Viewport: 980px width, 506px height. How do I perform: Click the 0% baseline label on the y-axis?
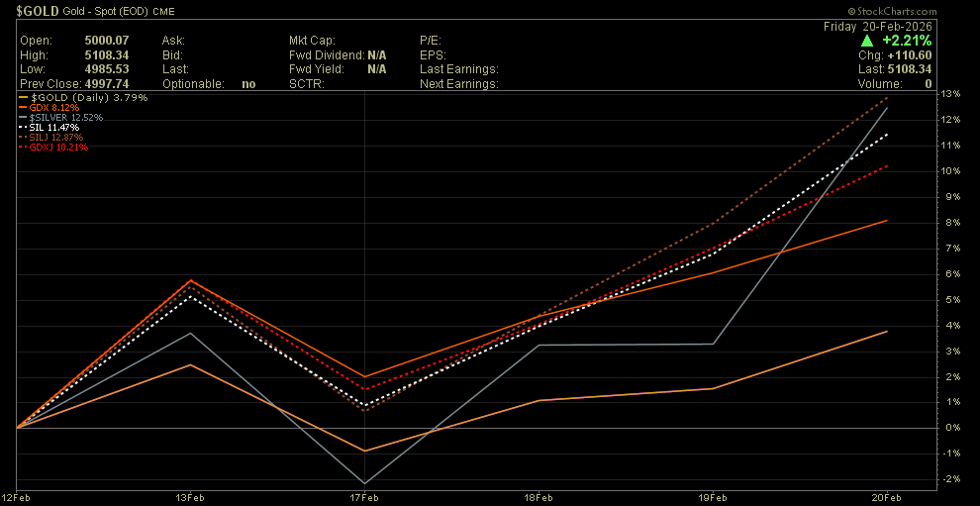click(x=950, y=428)
